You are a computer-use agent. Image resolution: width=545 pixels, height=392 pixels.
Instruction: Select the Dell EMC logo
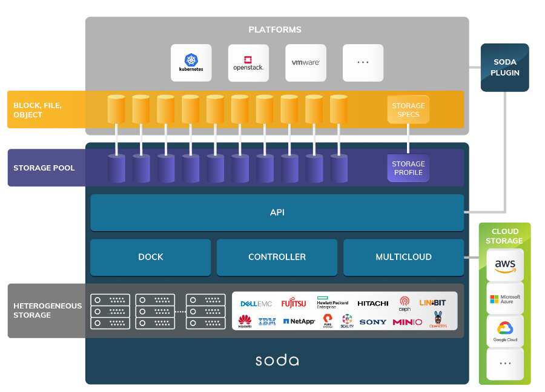pyautogui.click(x=256, y=304)
